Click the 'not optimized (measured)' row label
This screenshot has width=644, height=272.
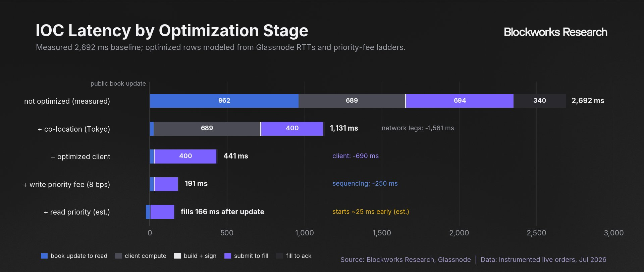click(67, 101)
